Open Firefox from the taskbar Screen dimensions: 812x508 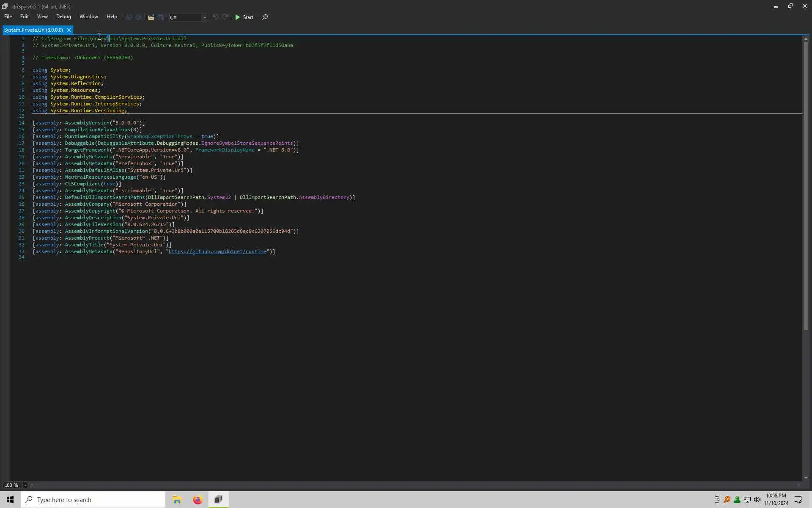(x=198, y=500)
